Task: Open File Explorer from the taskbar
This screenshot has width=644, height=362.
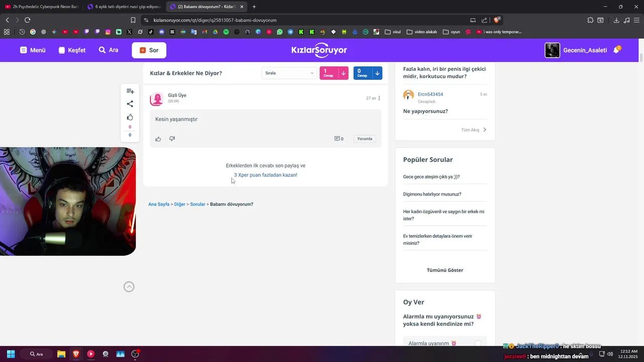Action: [61, 354]
